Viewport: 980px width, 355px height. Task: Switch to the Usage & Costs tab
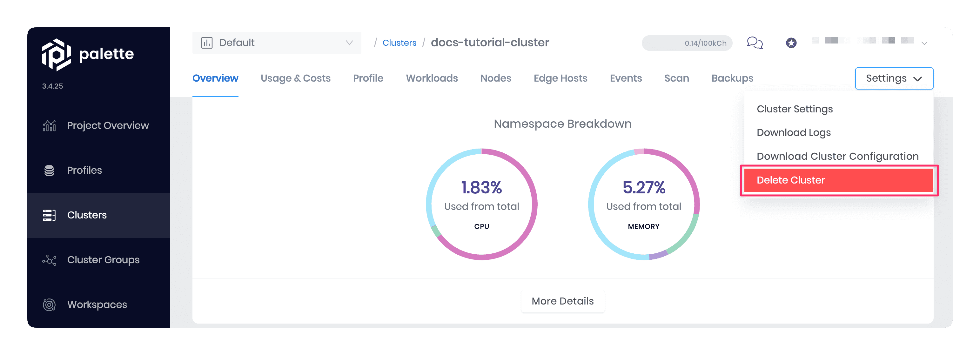pyautogui.click(x=296, y=78)
